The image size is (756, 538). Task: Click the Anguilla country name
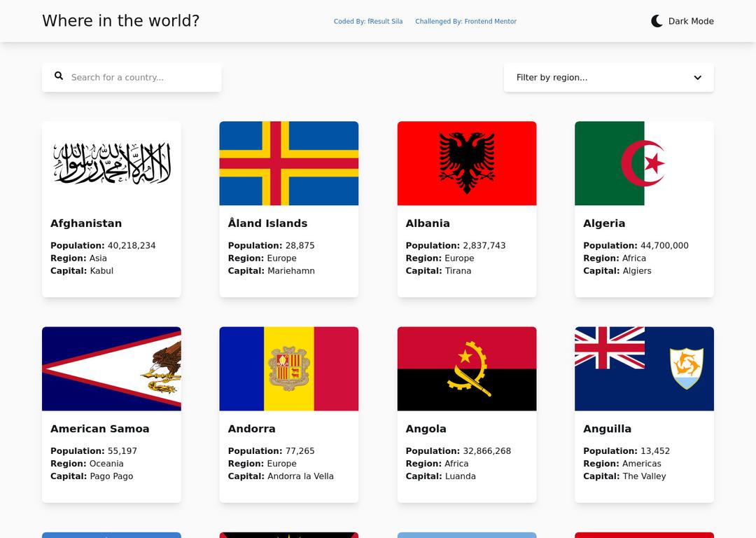(x=608, y=428)
